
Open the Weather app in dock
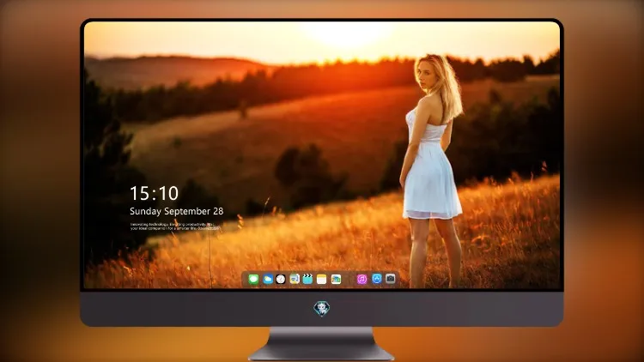267,280
